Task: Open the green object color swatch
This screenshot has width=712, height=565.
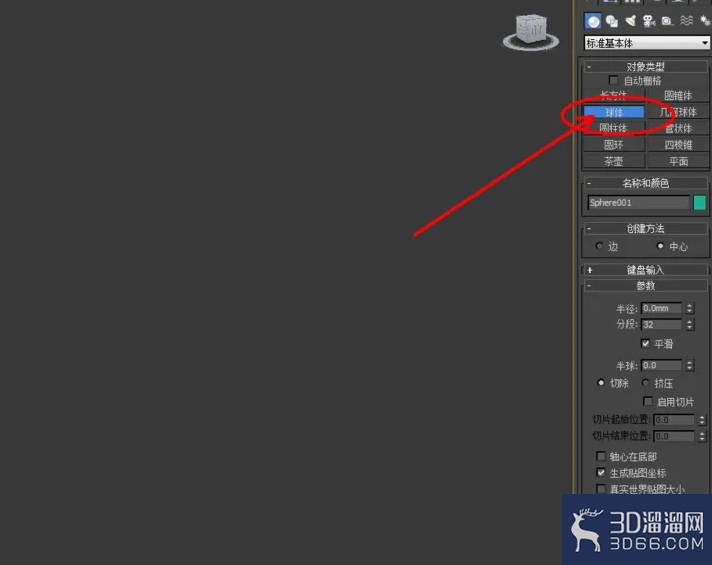Action: (700, 203)
